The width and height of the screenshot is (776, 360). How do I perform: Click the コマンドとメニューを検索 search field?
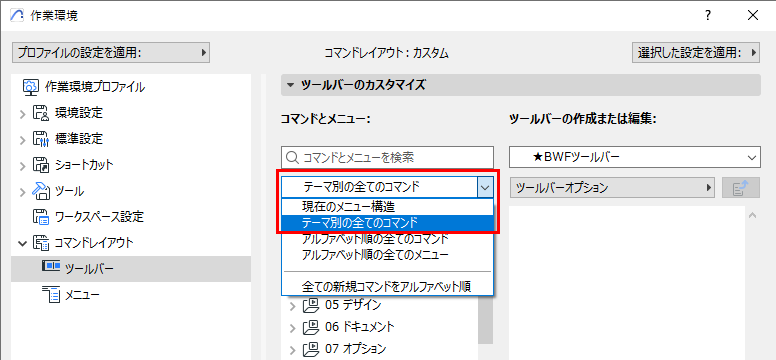[x=387, y=157]
